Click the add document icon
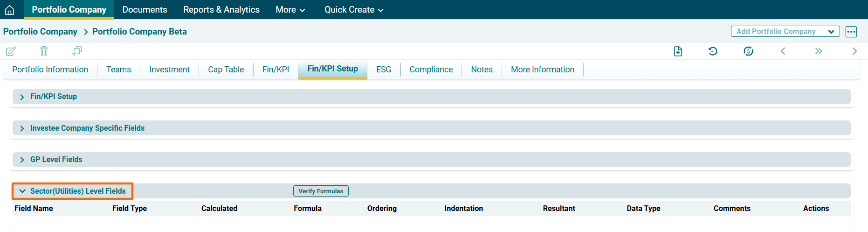Viewport: 868px width, 232px height. (x=678, y=51)
